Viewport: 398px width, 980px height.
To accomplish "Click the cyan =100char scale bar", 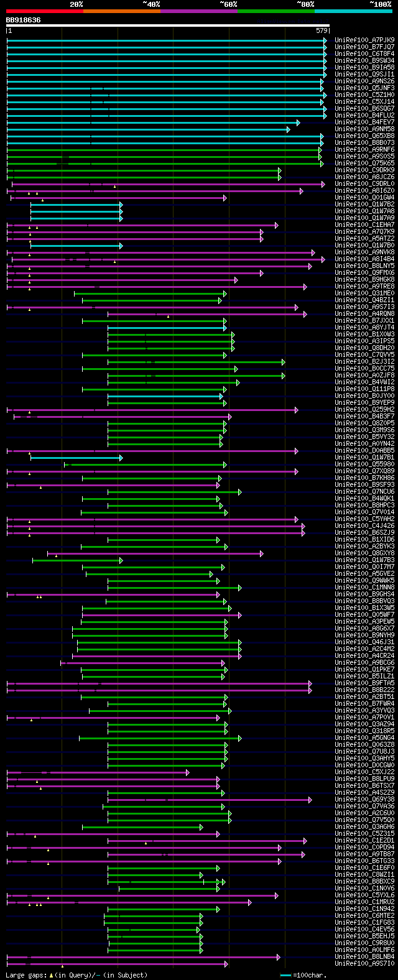I will click(x=285, y=975).
